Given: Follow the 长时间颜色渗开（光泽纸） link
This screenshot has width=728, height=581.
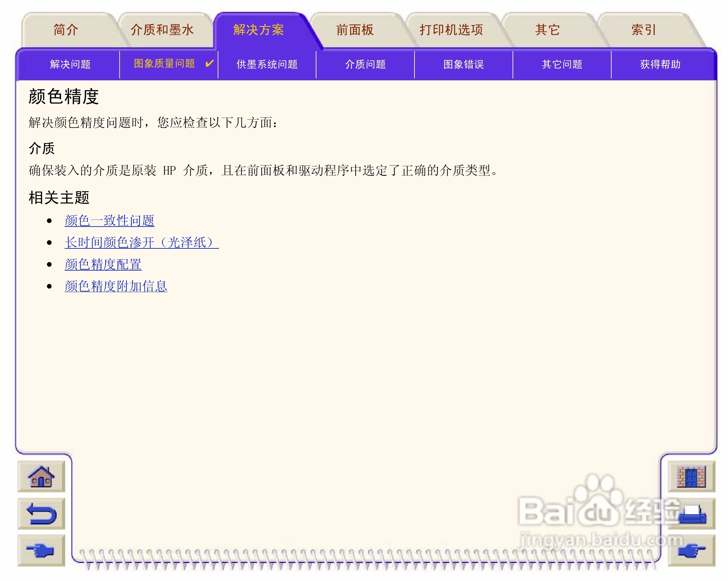Looking at the screenshot, I should pyautogui.click(x=141, y=242).
